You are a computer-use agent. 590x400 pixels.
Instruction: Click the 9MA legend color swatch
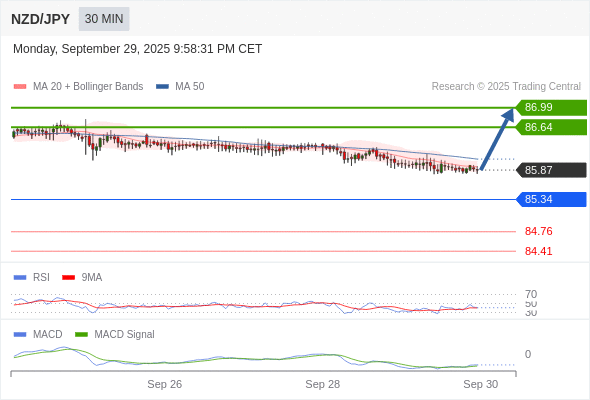[68, 278]
